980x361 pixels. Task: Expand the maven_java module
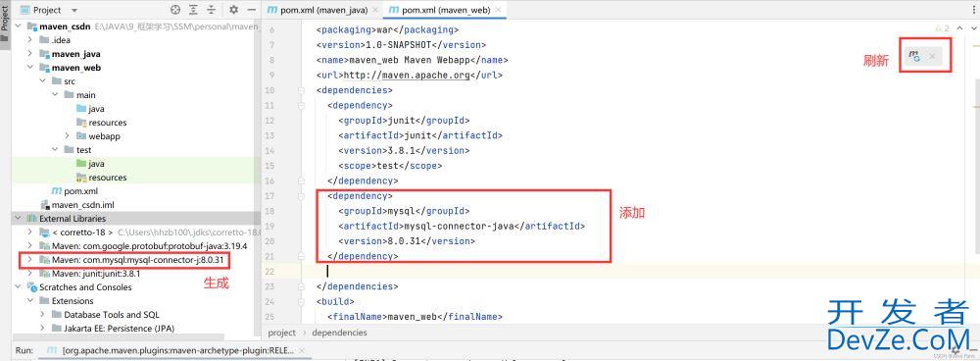tap(29, 54)
